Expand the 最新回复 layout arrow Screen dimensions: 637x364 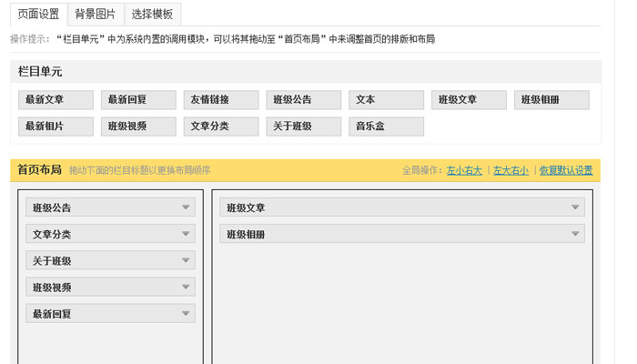tap(186, 313)
